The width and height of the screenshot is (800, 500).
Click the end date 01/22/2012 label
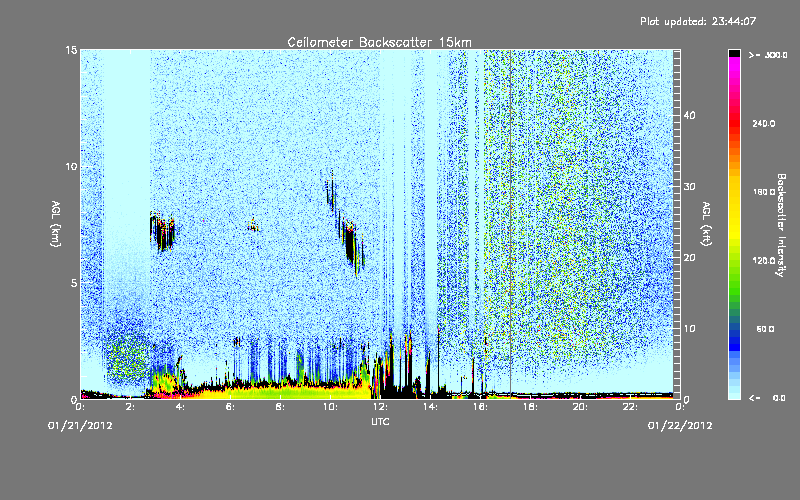pos(680,426)
